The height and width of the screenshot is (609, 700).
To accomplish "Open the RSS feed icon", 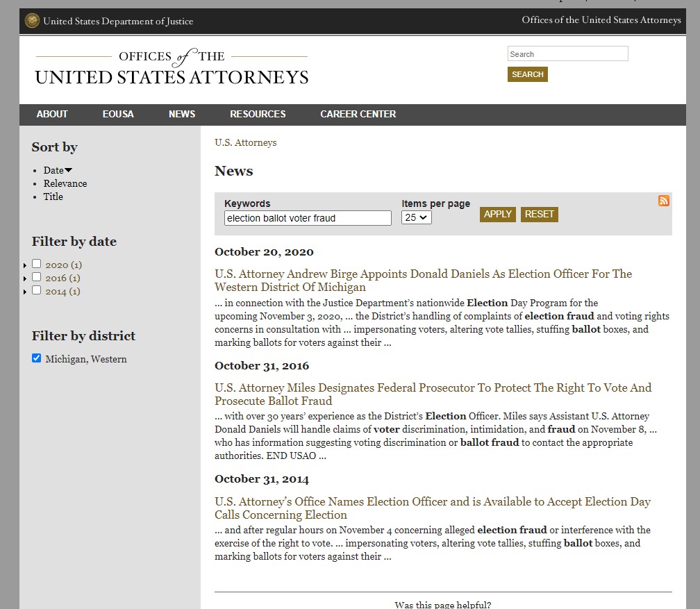I will pos(663,201).
